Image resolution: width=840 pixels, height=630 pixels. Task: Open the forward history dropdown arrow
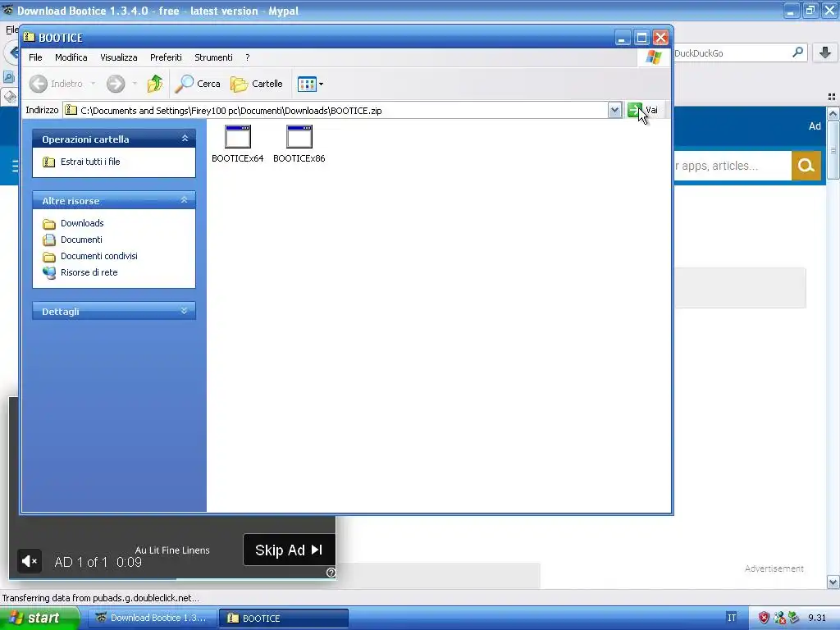135,84
